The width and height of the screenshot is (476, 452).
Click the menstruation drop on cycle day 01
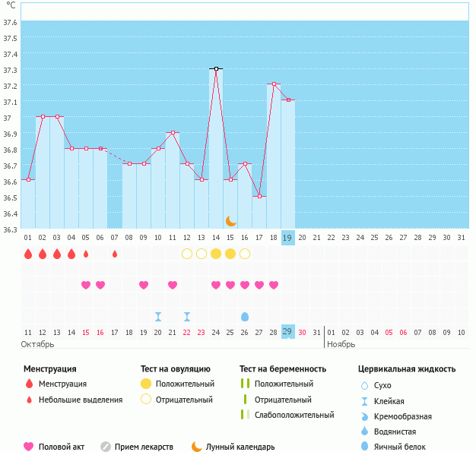pyautogui.click(x=28, y=254)
